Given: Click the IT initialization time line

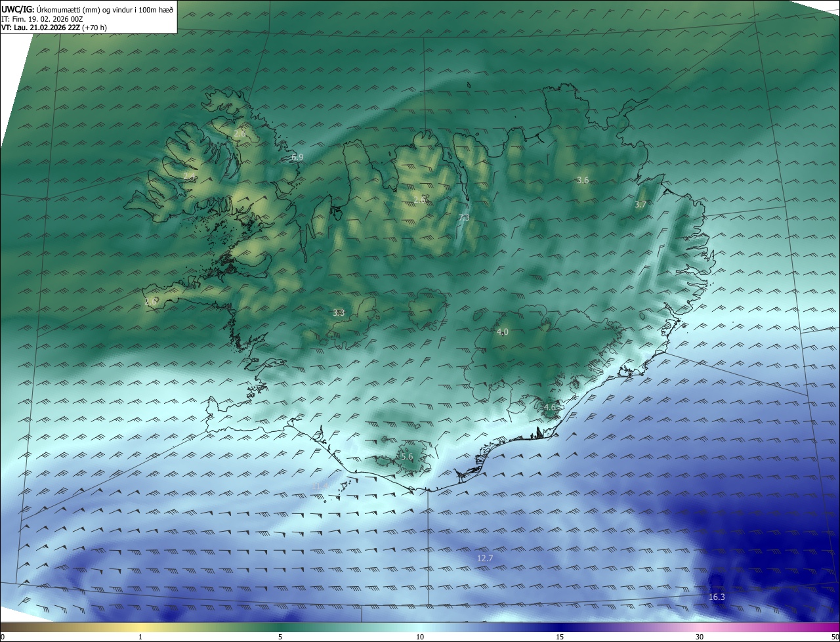Looking at the screenshot, I should [41, 18].
